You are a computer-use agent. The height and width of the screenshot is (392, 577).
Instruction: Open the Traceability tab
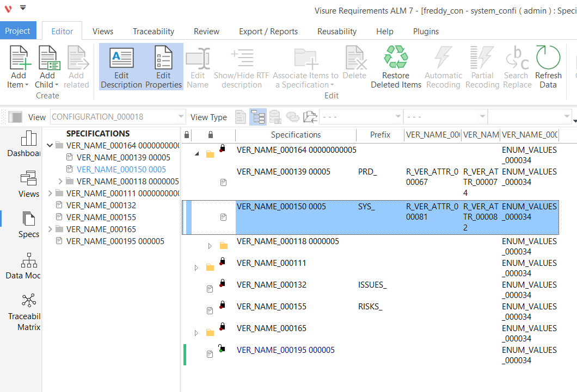154,31
